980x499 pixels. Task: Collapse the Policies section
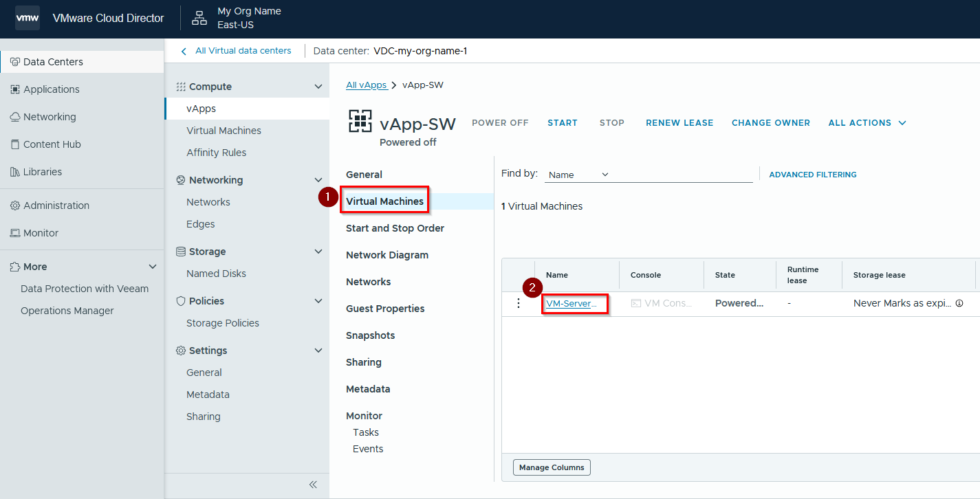tap(318, 301)
